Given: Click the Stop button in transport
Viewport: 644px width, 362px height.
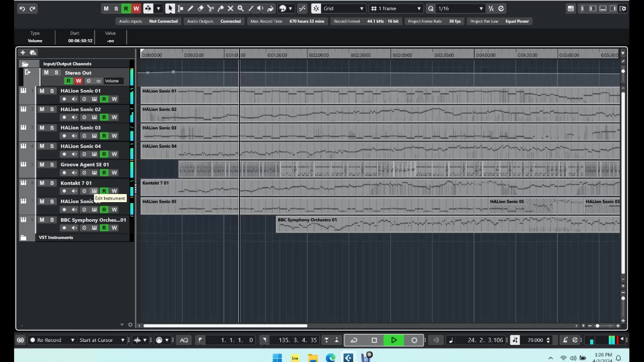Looking at the screenshot, I should pos(374,340).
